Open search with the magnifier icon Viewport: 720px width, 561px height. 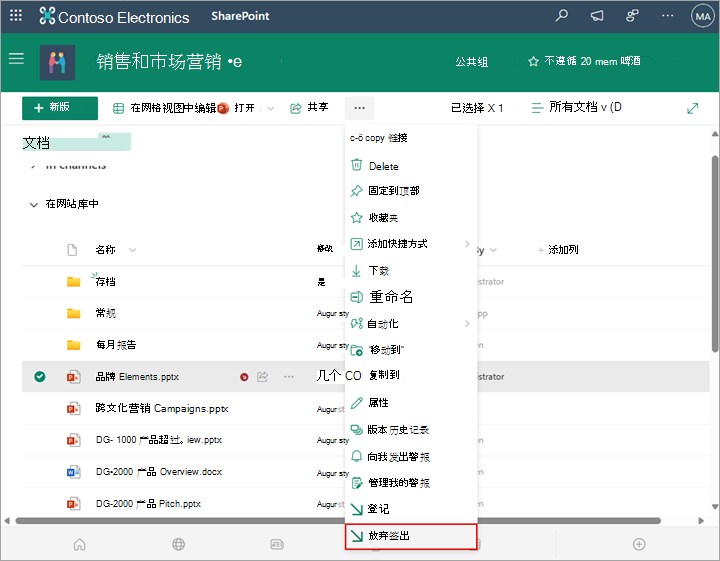click(561, 16)
